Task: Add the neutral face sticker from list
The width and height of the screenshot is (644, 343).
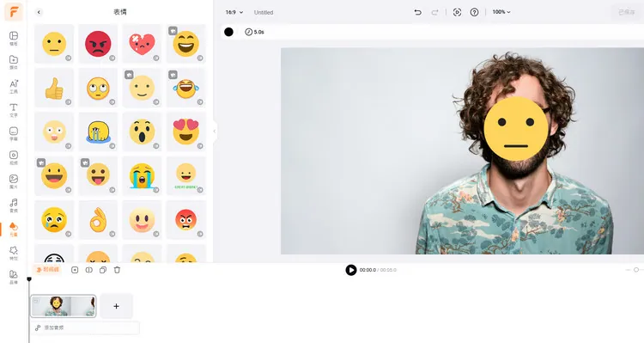Action: (x=54, y=44)
